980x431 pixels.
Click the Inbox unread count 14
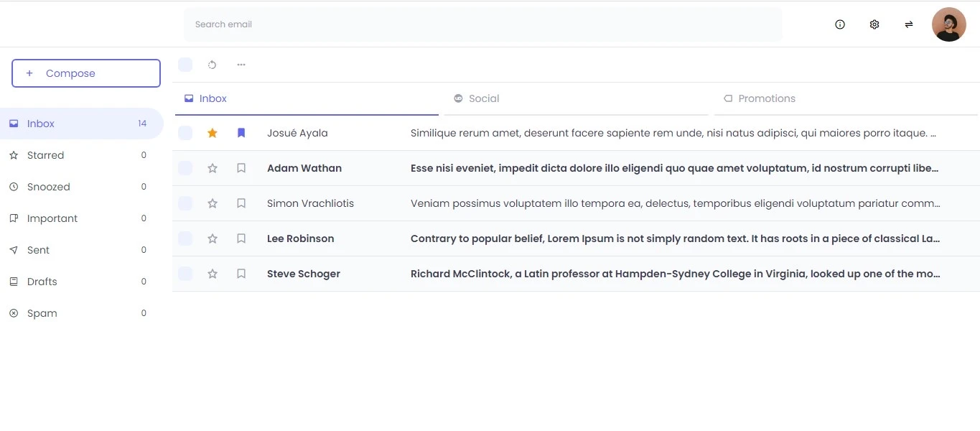[142, 124]
